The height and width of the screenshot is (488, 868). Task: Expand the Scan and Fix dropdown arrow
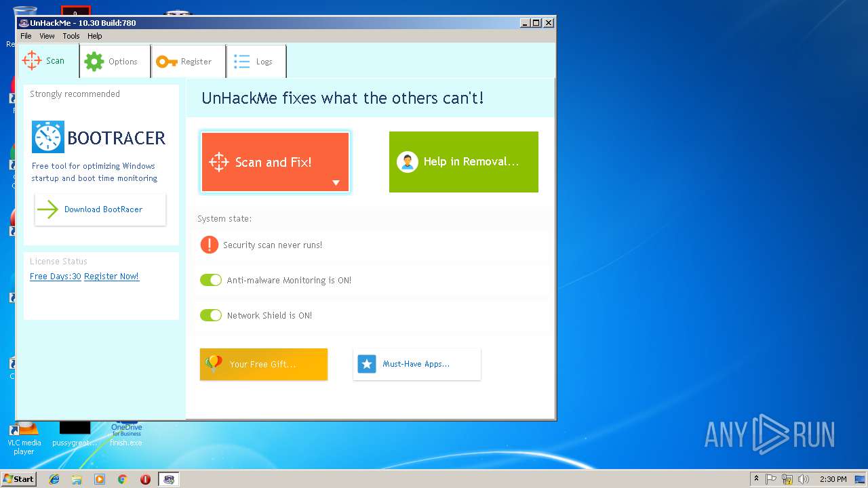coord(336,183)
